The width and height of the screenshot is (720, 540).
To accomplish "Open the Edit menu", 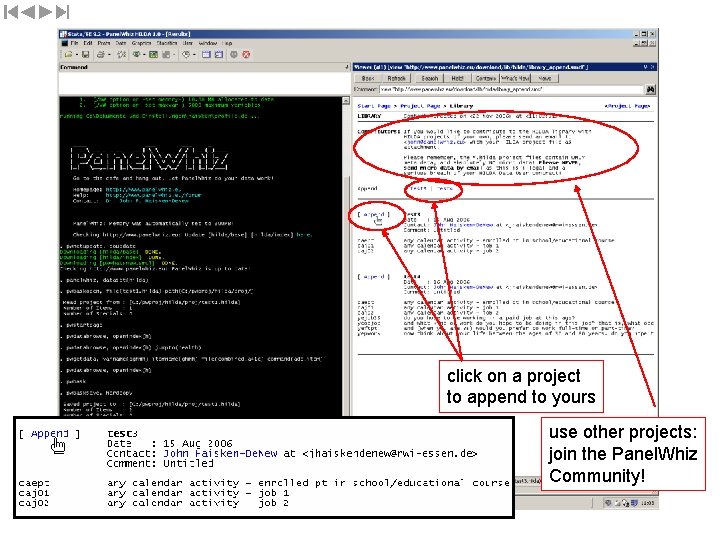I will tap(88, 43).
